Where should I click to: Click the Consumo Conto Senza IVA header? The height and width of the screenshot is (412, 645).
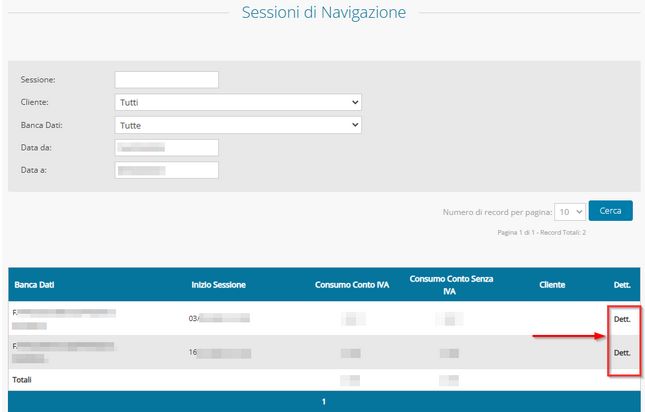[452, 285]
